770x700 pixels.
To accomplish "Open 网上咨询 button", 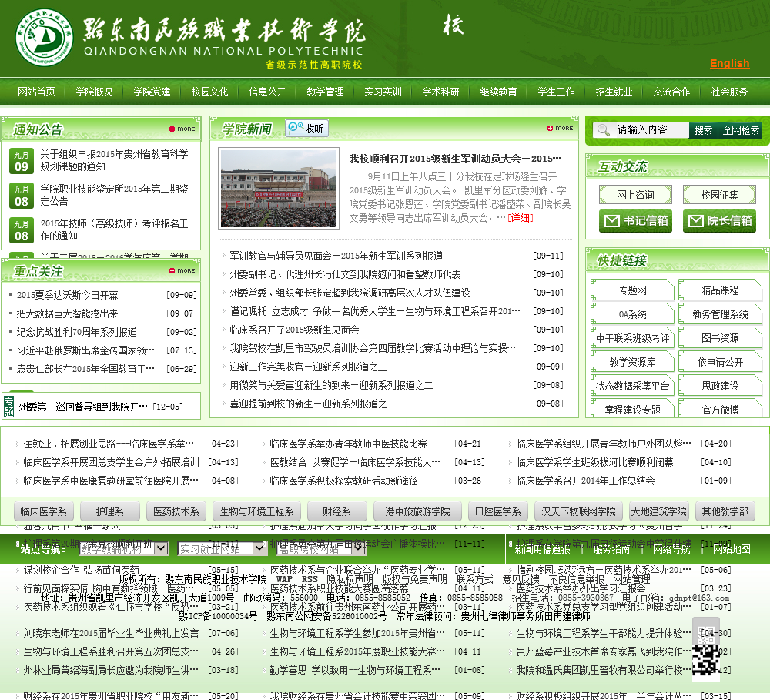I will click(x=635, y=195).
